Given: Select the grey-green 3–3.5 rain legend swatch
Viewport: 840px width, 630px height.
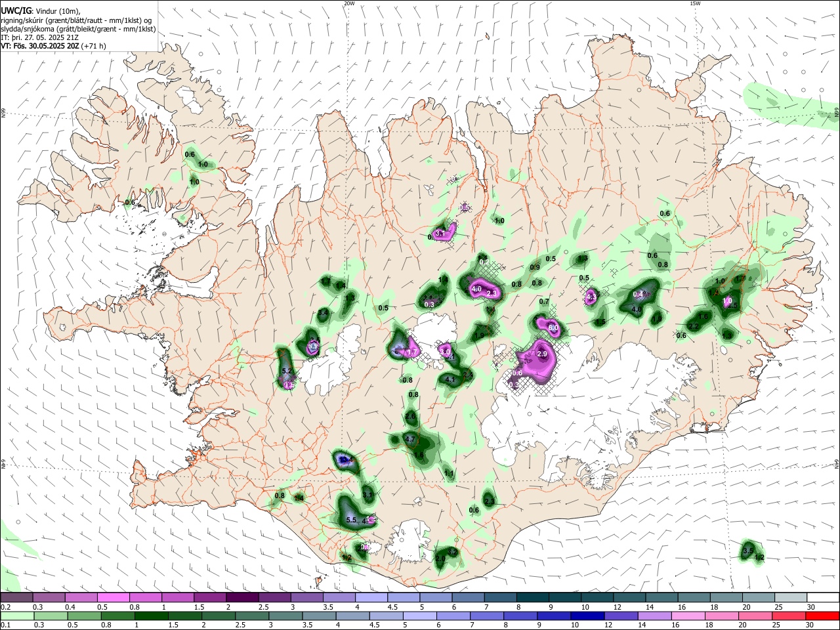Looking at the screenshot, I should click(x=285, y=616).
